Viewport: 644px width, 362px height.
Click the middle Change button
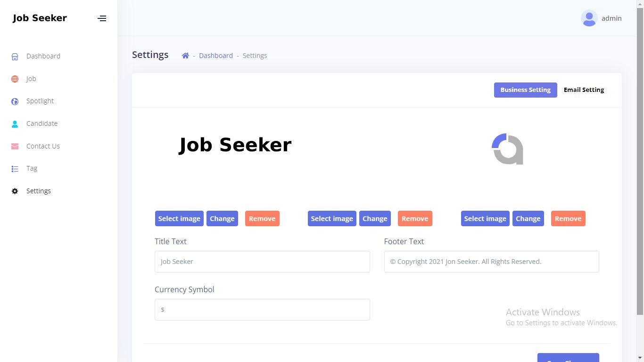(375, 219)
